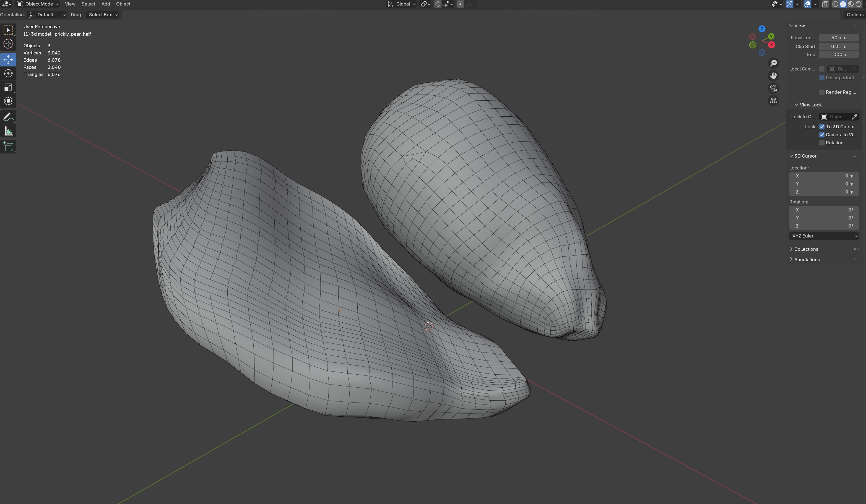866x504 pixels.
Task: Open the Object Mode dropdown
Action: [38, 4]
